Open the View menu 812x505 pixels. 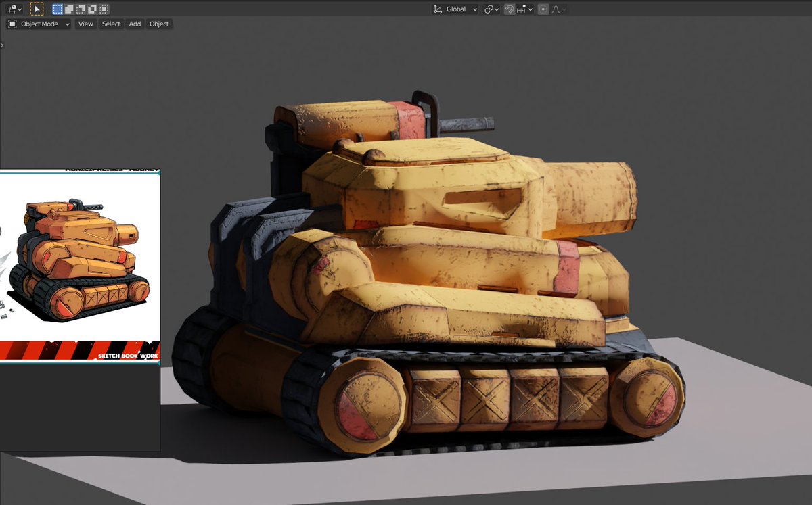(85, 24)
